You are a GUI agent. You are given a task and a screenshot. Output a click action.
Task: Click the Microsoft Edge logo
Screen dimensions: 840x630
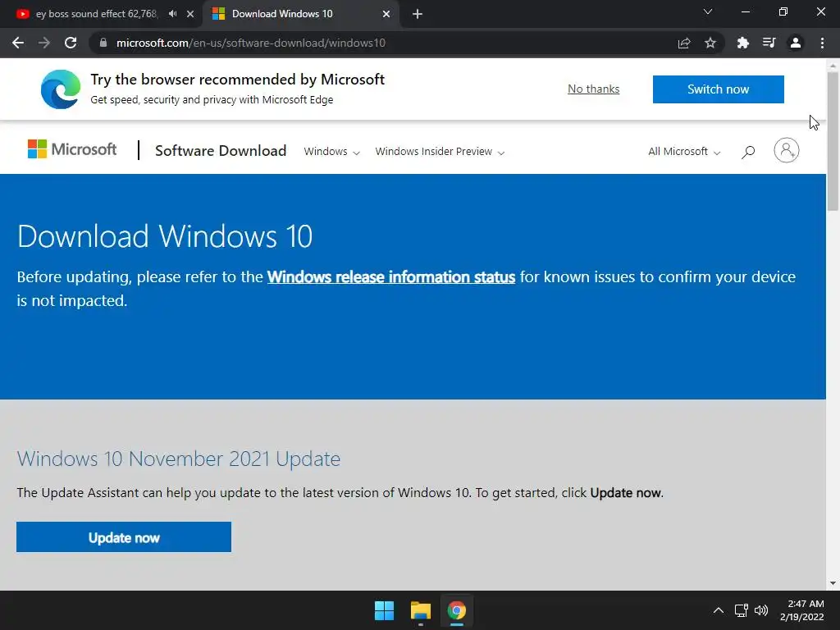(61, 89)
